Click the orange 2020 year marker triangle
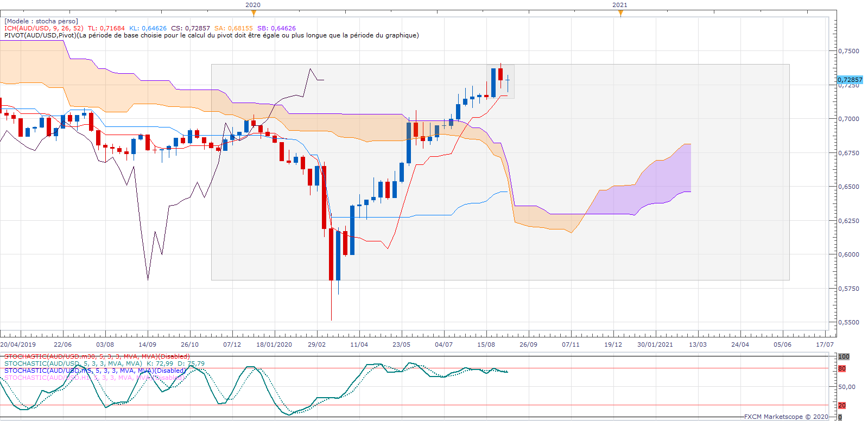 tap(254, 13)
